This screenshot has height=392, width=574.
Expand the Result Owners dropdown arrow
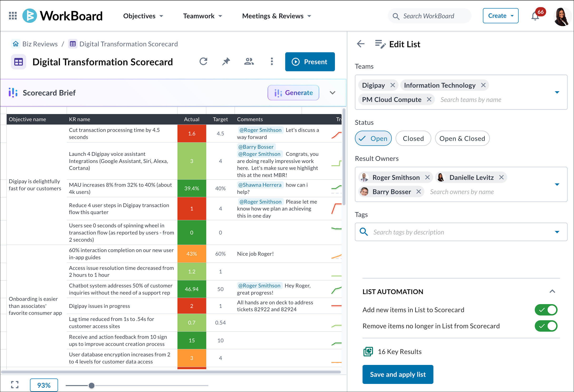pyautogui.click(x=557, y=185)
